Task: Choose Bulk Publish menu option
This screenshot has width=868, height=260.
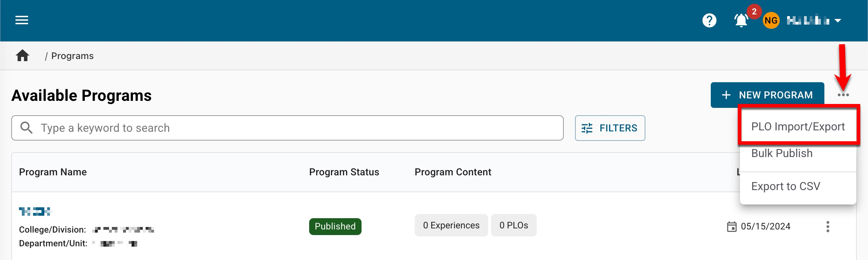Action: point(782,153)
